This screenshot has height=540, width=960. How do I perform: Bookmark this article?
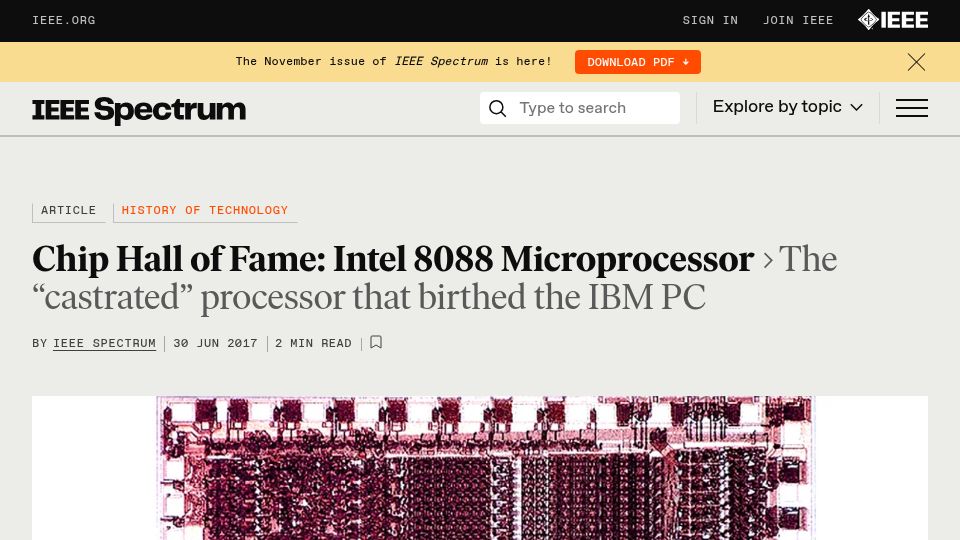coord(376,342)
